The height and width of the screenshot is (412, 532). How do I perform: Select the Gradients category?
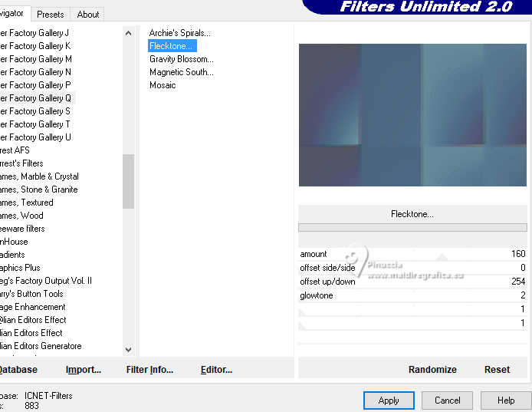coord(12,255)
